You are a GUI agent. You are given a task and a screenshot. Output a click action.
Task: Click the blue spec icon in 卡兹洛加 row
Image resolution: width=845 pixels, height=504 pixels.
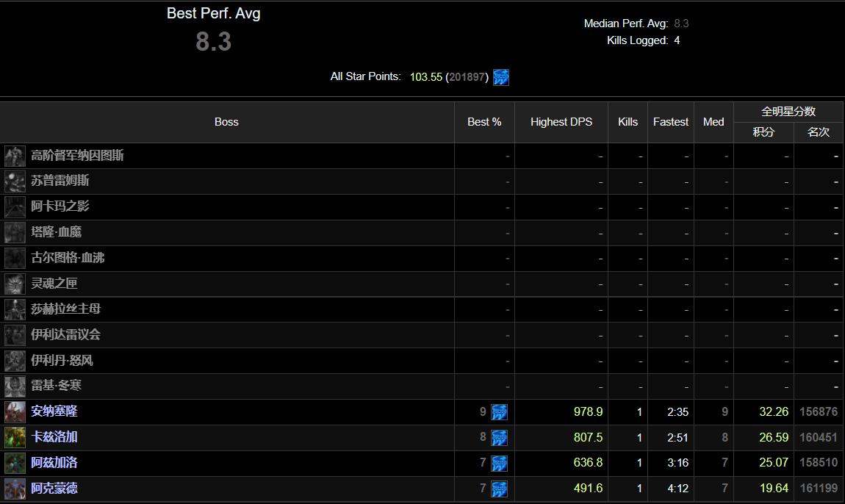[x=499, y=438]
